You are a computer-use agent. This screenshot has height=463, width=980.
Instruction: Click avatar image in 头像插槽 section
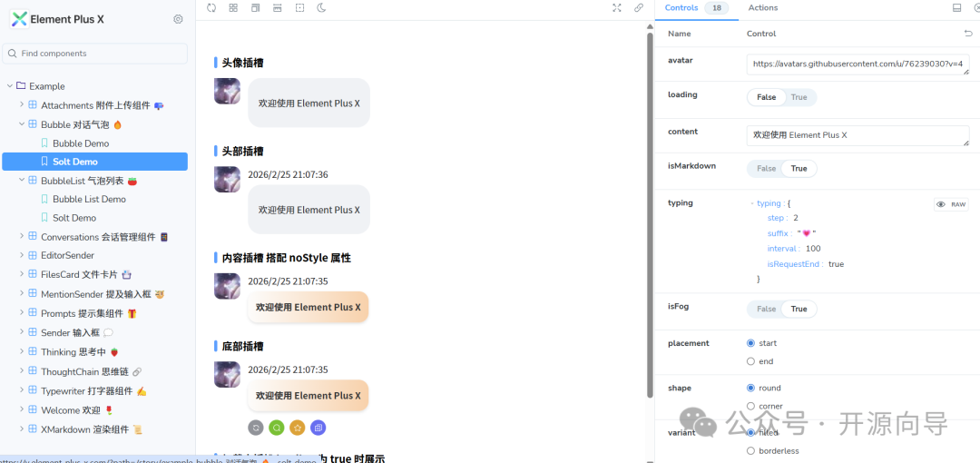[227, 92]
